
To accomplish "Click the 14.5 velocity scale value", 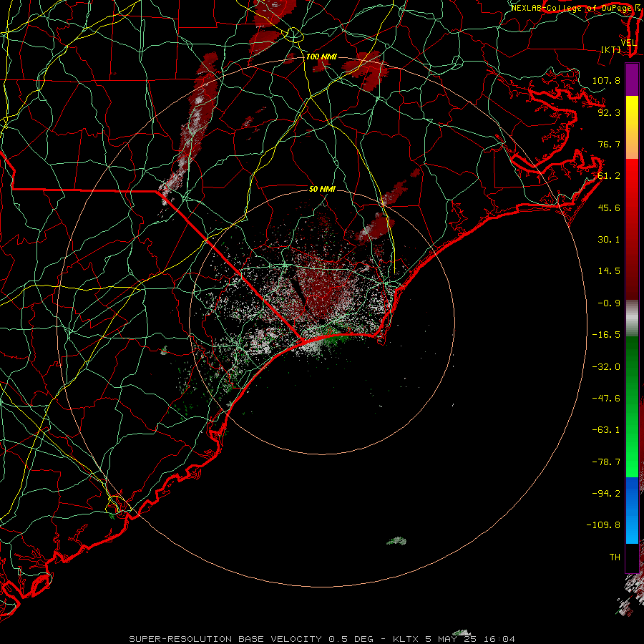I will [609, 271].
